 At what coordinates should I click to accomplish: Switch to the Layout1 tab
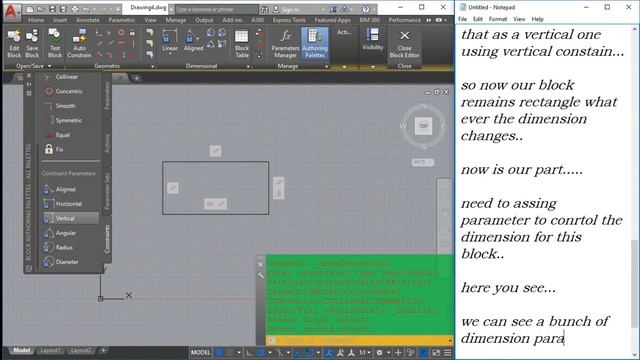tap(50, 350)
